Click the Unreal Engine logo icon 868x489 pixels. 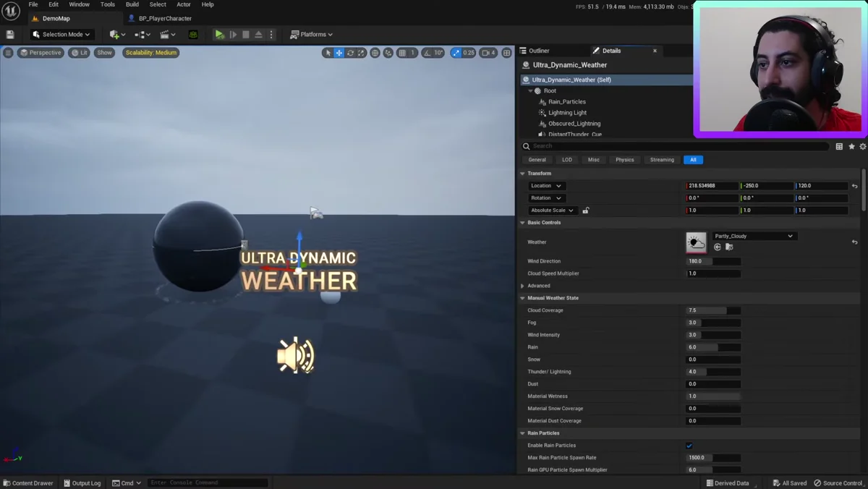click(11, 11)
